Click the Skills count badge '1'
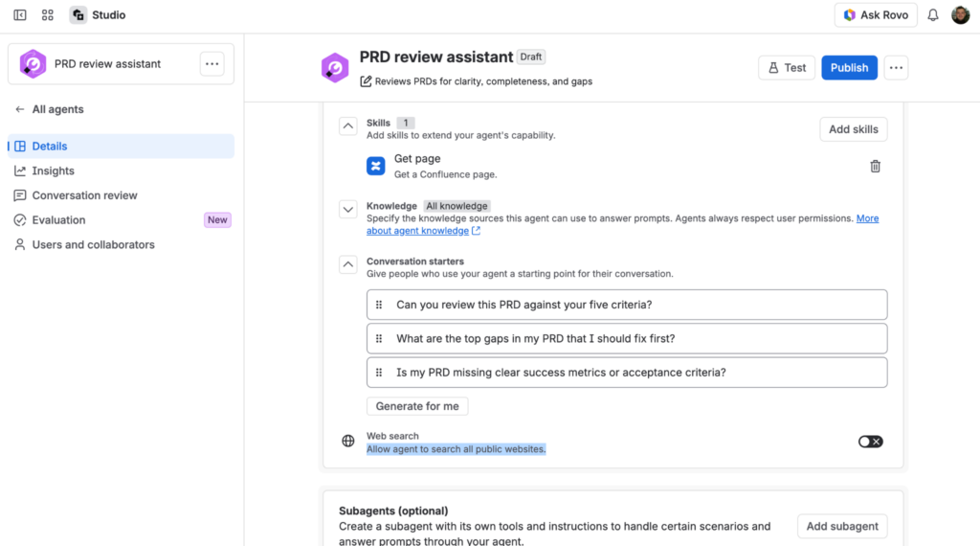 pyautogui.click(x=406, y=124)
